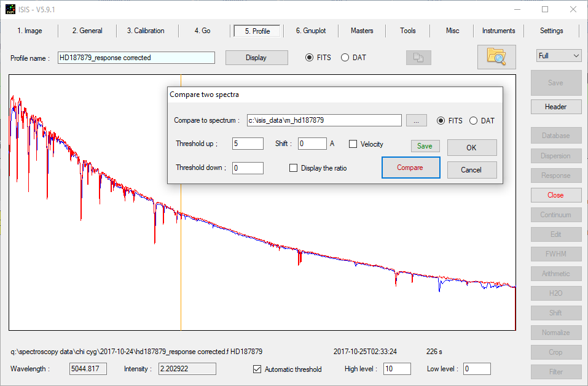Click the Edit button
Screen dimensions: 588x386
[556, 234]
